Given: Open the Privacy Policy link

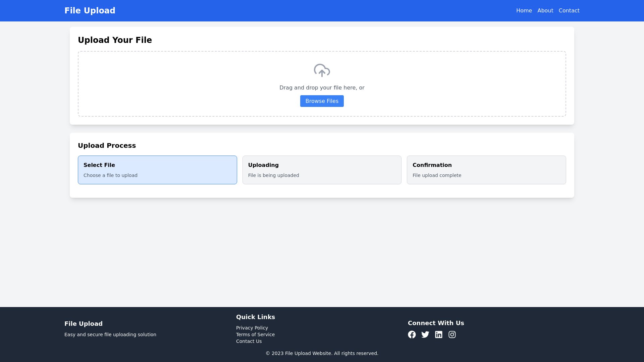Looking at the screenshot, I should (252, 328).
